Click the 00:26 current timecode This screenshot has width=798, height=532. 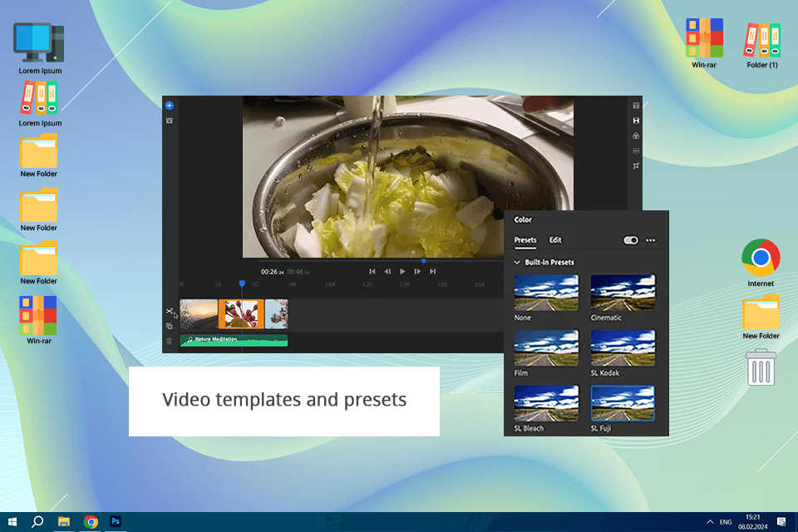(273, 272)
